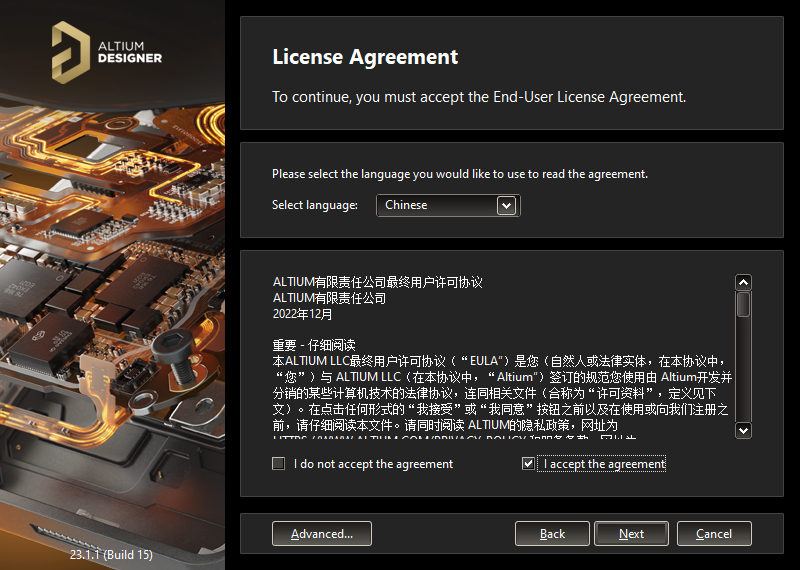The width and height of the screenshot is (800, 570).
Task: Click the '重要 - 仔细阅读' heading
Action: point(314,345)
